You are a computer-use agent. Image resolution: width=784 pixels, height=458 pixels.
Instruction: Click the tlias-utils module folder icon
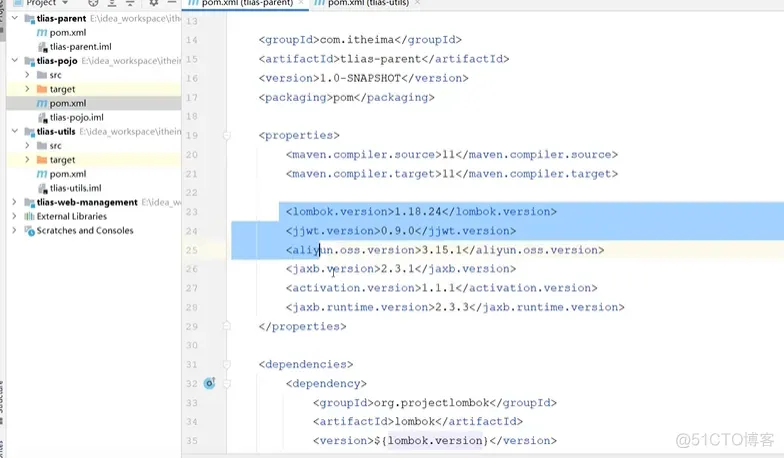click(x=30, y=132)
